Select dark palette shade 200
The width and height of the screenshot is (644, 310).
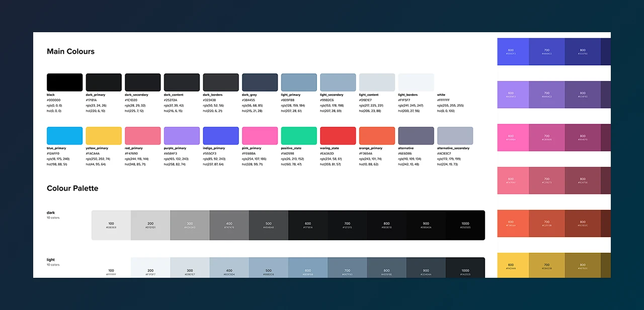click(x=150, y=225)
